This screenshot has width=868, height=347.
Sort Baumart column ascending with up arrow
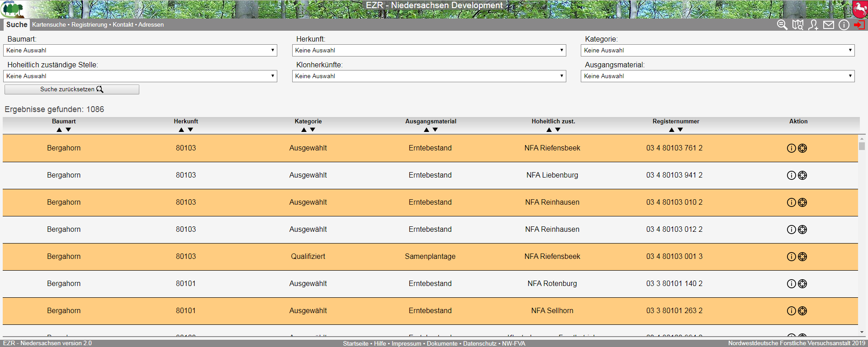[x=59, y=130]
